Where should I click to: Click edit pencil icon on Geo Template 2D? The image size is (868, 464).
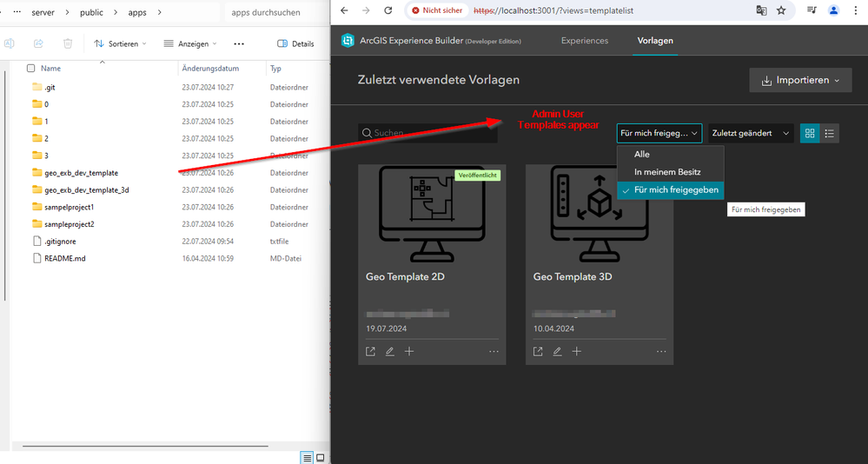(390, 352)
